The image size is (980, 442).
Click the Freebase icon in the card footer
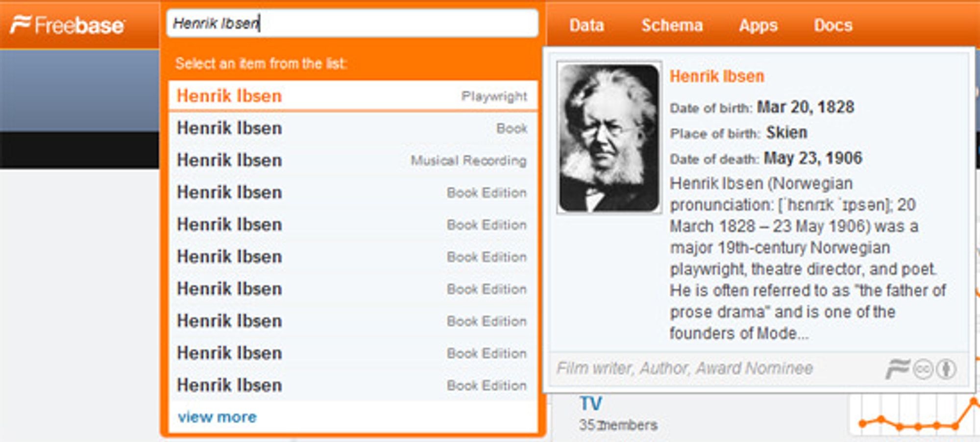pyautogui.click(x=897, y=369)
